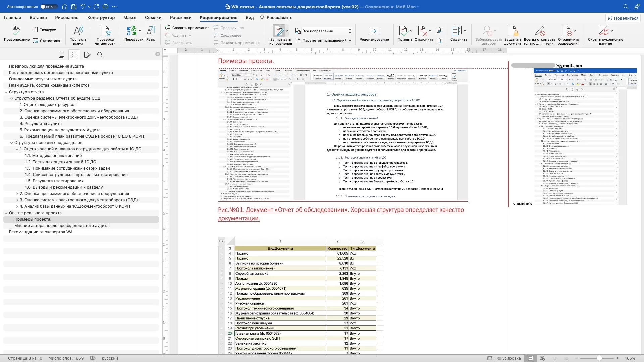
Task: Collapse the 'Структура отчета' heading
Action: click(x=6, y=92)
